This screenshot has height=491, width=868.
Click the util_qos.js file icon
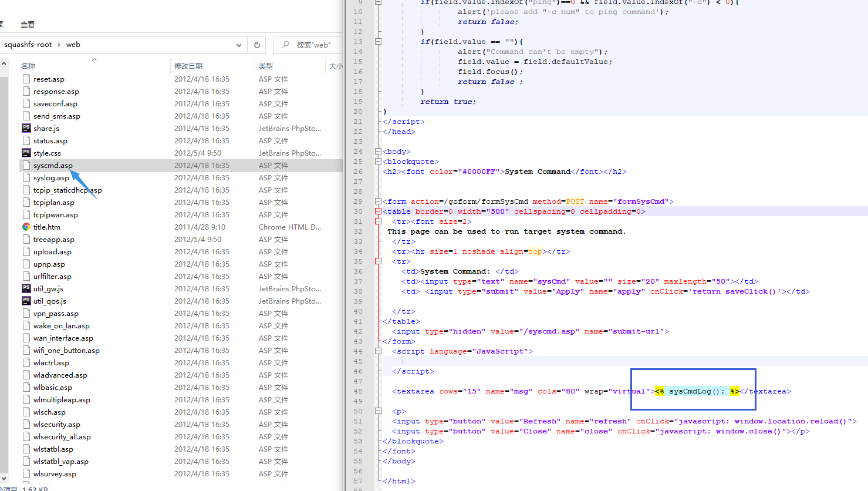(26, 301)
